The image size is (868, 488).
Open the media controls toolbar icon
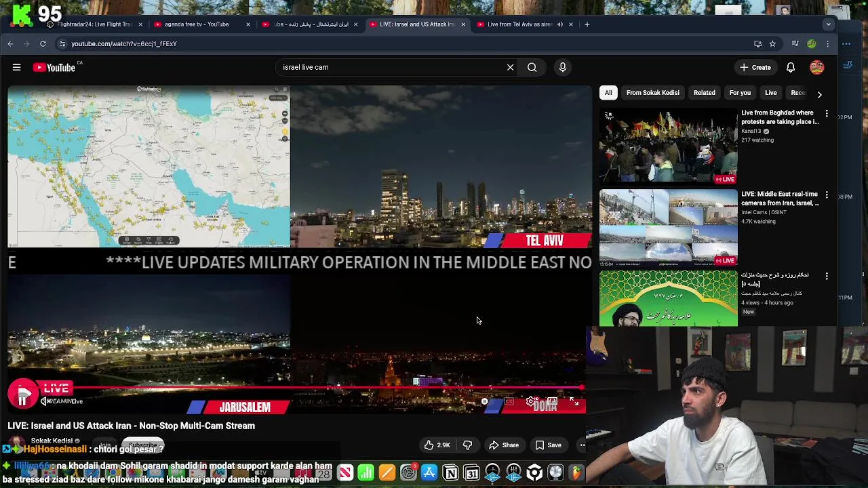point(795,43)
